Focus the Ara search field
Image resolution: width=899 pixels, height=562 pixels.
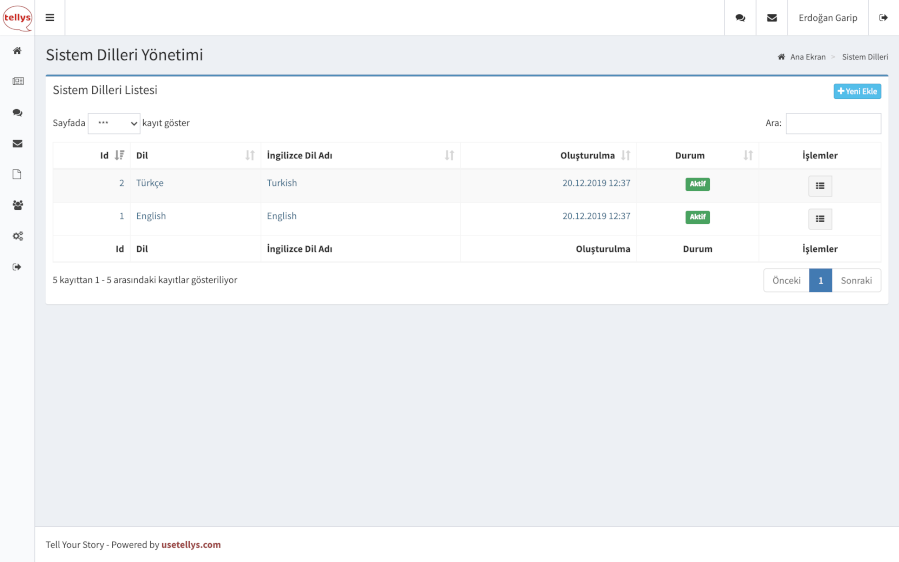pos(833,123)
